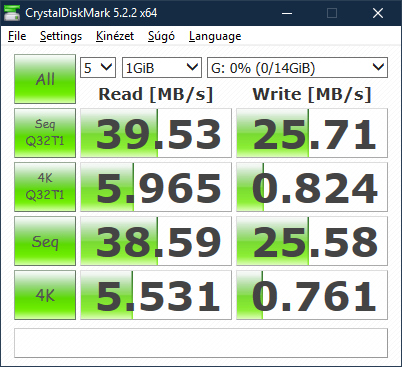Image resolution: width=402 pixels, height=367 pixels.
Task: Click the CrystalDiskMark title bar icon
Action: (12, 13)
